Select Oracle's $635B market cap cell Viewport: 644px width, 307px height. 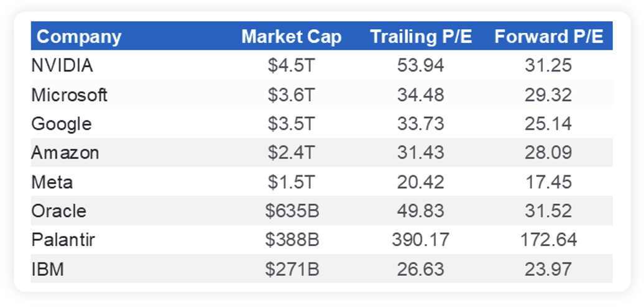pos(292,211)
